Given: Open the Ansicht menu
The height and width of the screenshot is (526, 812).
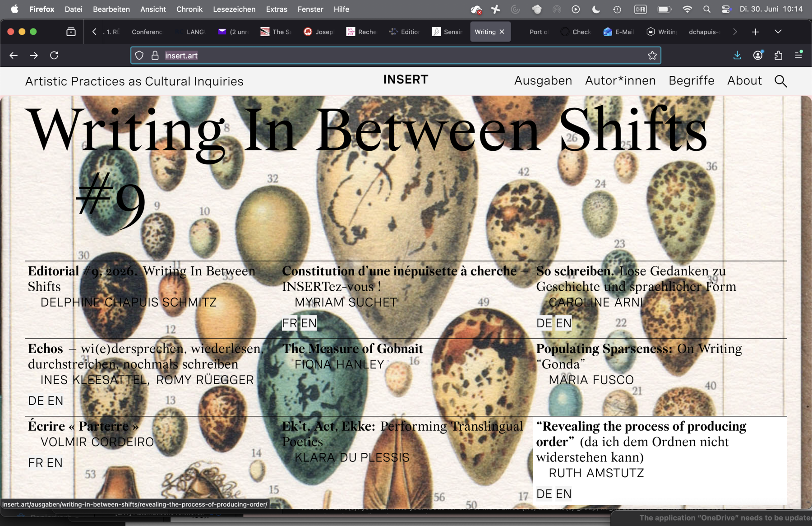Looking at the screenshot, I should pyautogui.click(x=153, y=9).
